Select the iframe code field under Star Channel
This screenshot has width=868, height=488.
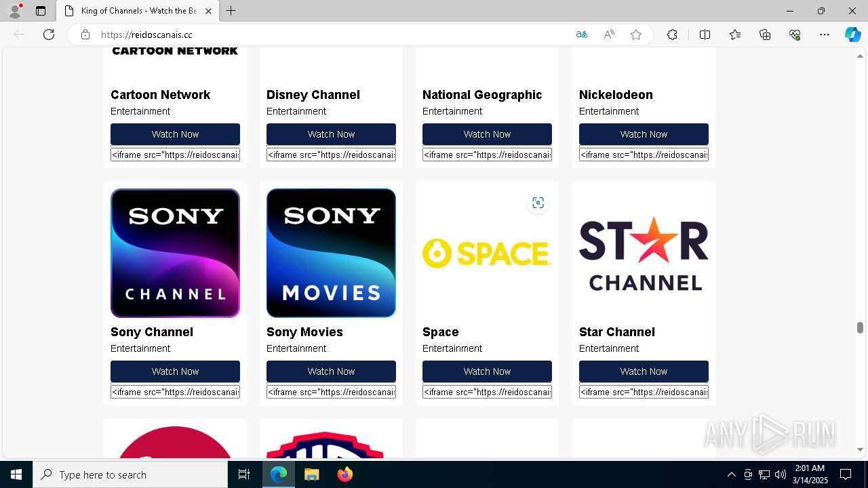[x=644, y=392]
